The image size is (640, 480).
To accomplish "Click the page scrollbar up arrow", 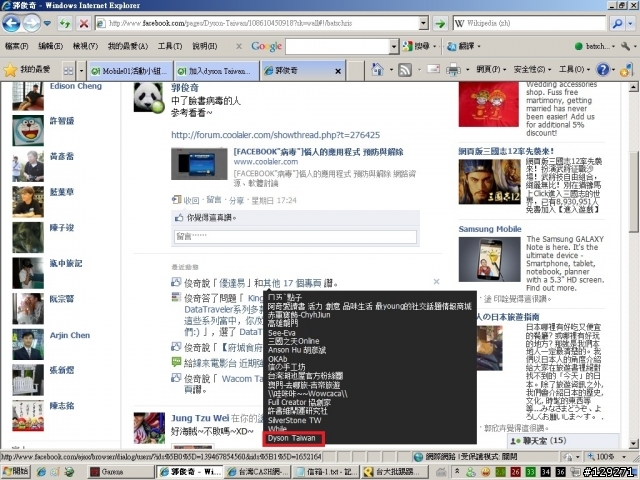I will point(633,87).
